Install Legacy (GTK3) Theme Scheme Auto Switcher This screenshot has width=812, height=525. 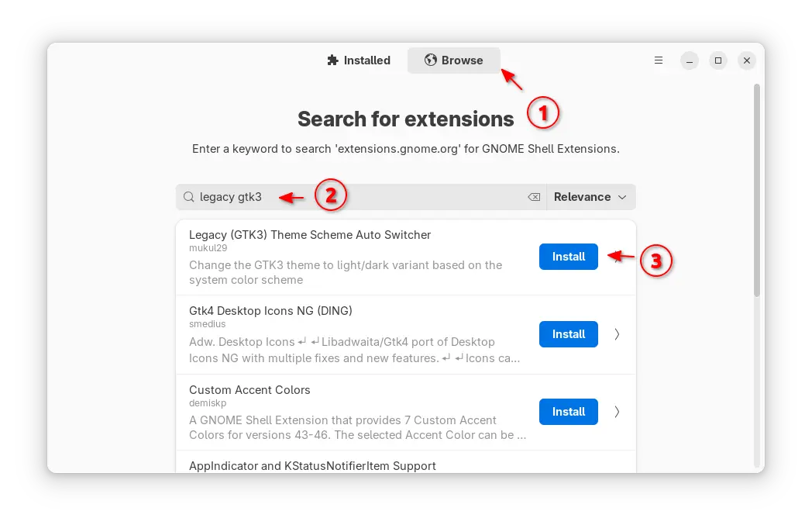tap(568, 257)
